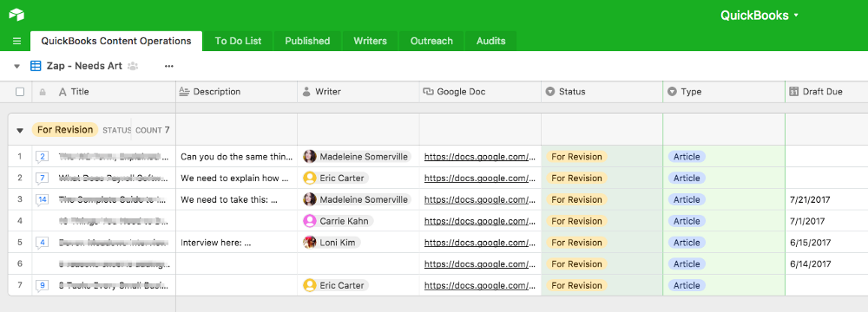Click the Description field type icon
Screen dimensions: 868x312
(x=184, y=92)
